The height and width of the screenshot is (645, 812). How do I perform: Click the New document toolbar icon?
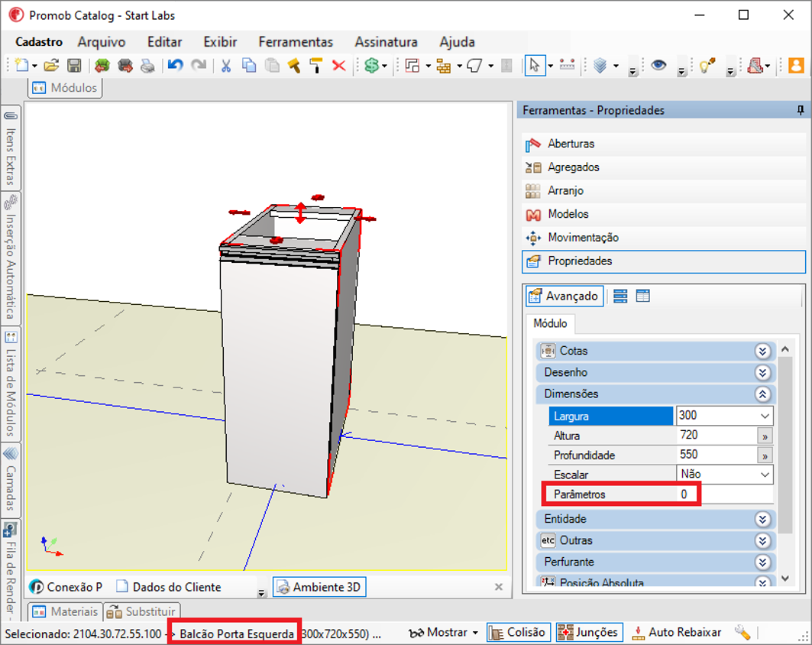pyautogui.click(x=22, y=65)
